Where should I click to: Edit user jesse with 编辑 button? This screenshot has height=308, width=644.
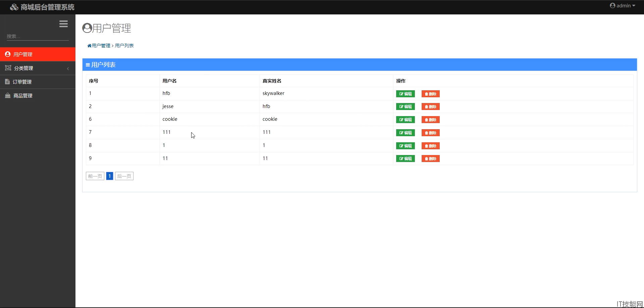[405, 107]
